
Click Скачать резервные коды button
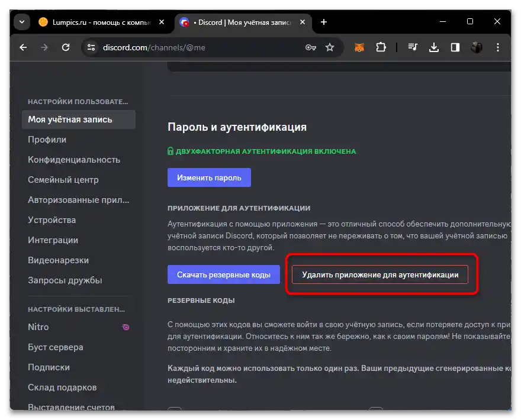[224, 274]
